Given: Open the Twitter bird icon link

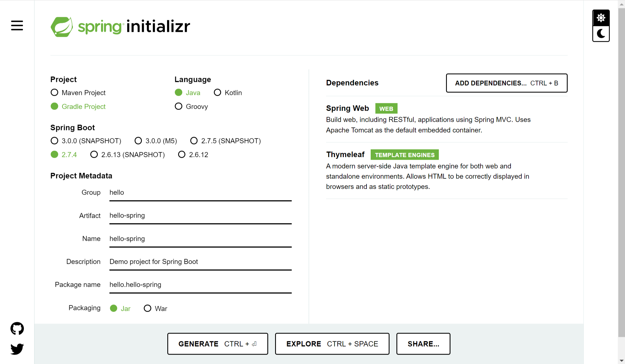Looking at the screenshot, I should pyautogui.click(x=17, y=349).
